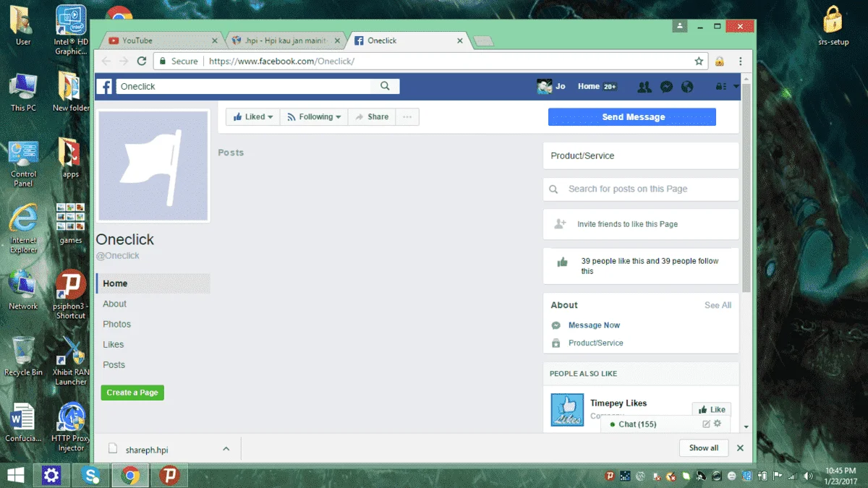Click the Product/Service link under About

pos(595,343)
